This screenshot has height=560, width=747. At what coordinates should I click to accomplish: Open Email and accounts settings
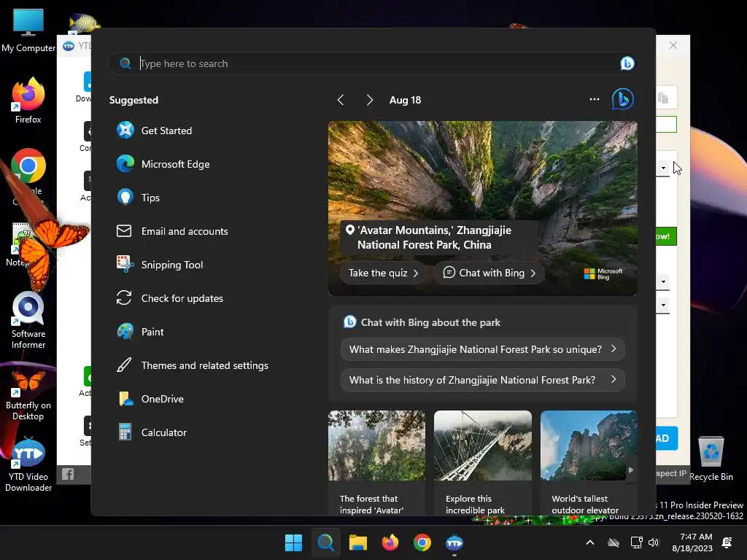click(172, 231)
